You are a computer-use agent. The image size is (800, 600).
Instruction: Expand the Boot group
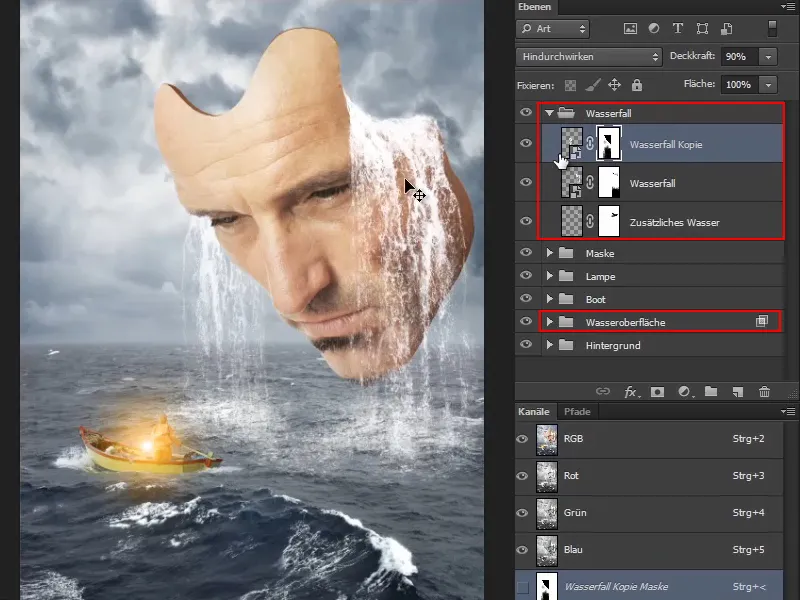549,298
